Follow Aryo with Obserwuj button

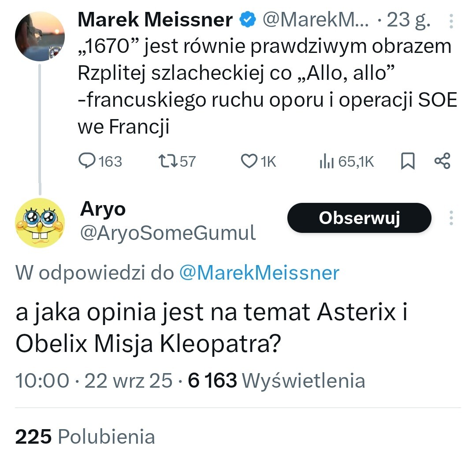click(x=359, y=218)
